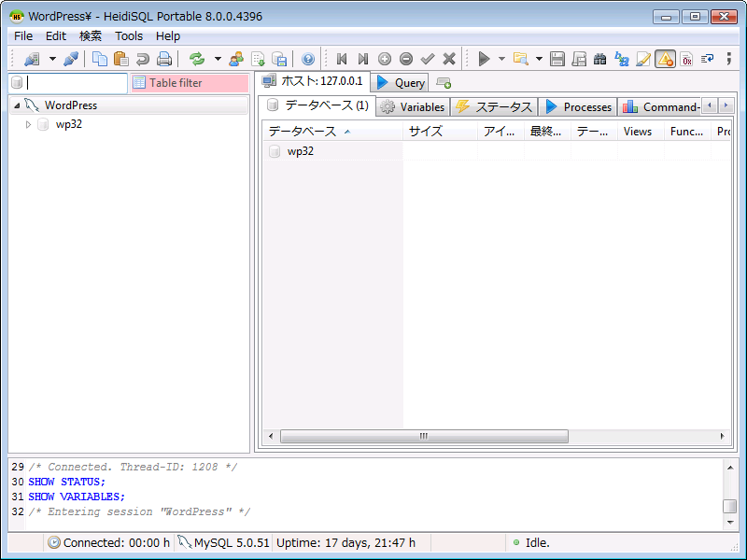Viewport: 747px width, 560px height.
Task: Click the Copy toolbar icon
Action: [x=100, y=59]
